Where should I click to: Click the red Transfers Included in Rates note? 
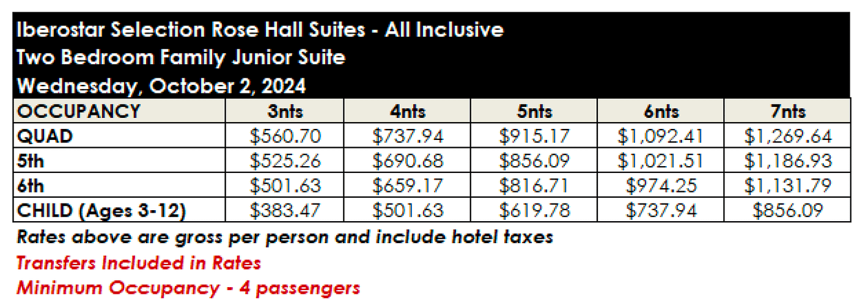click(138, 263)
